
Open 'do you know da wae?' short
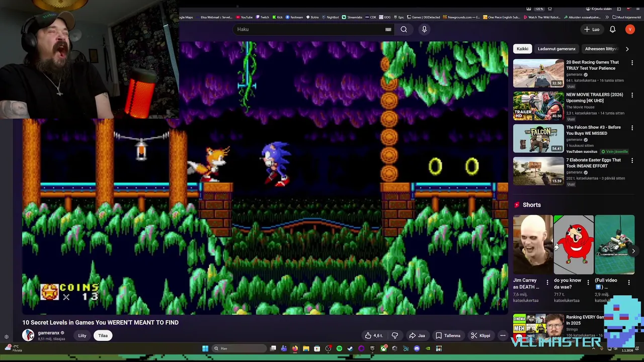point(574,245)
